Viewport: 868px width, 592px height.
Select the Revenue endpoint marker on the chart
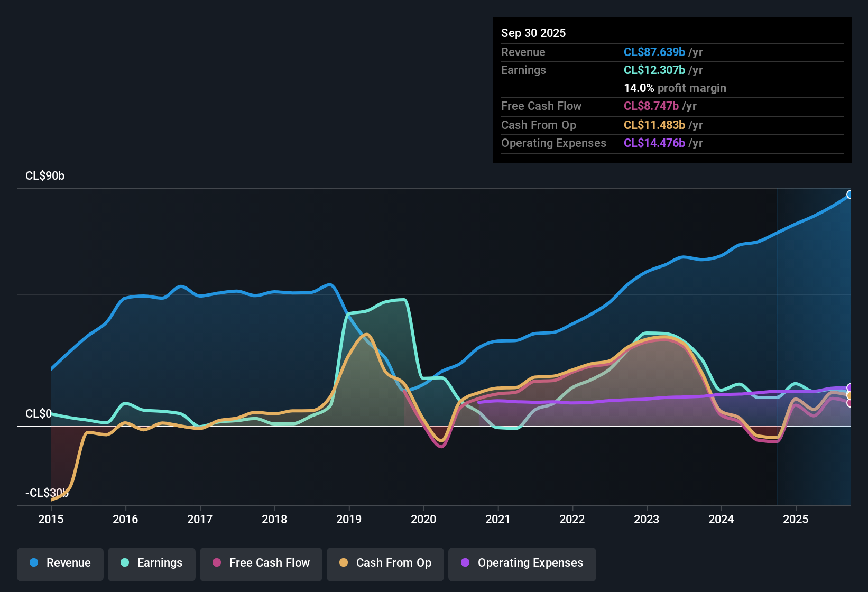tap(850, 195)
